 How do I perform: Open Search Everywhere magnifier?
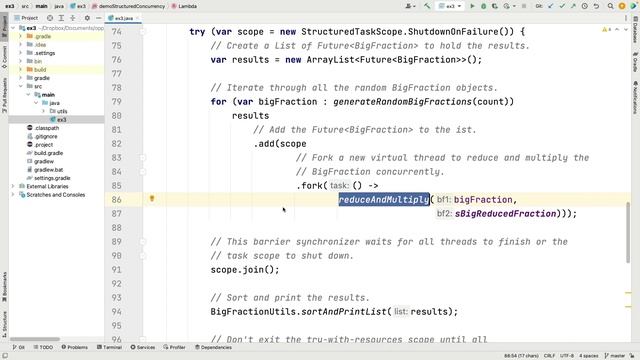(x=611, y=6)
